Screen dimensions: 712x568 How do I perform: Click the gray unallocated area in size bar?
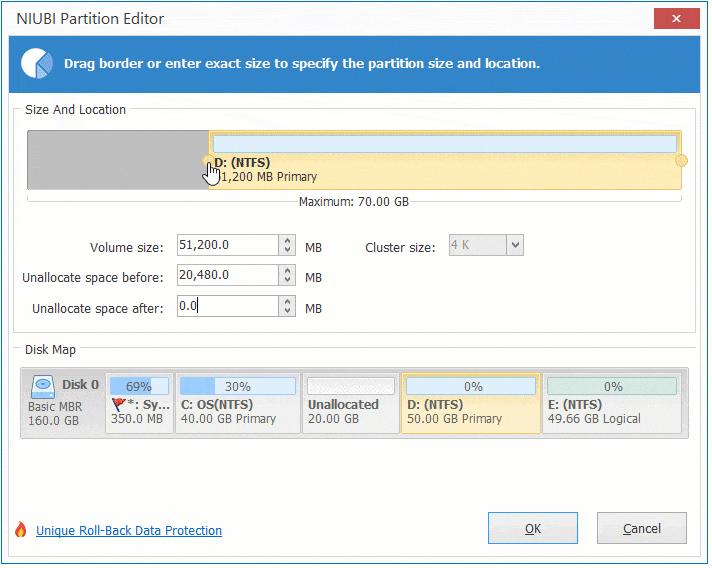point(117,161)
